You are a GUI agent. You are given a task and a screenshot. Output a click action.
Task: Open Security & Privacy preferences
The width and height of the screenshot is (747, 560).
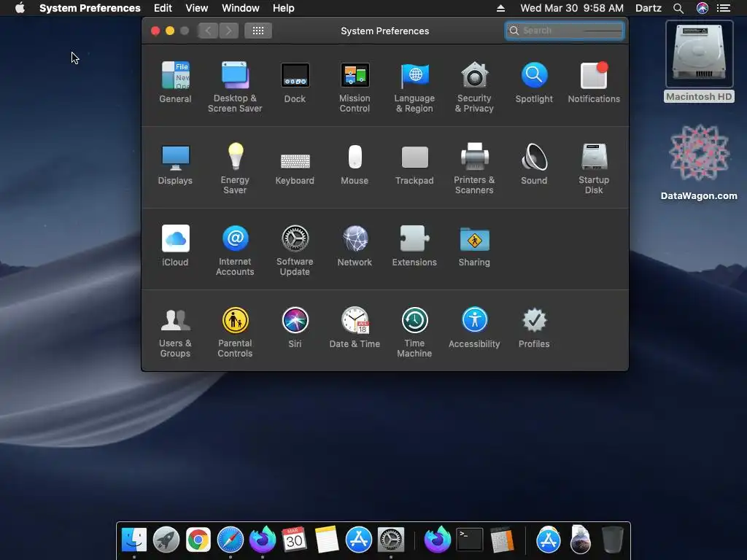point(474,87)
